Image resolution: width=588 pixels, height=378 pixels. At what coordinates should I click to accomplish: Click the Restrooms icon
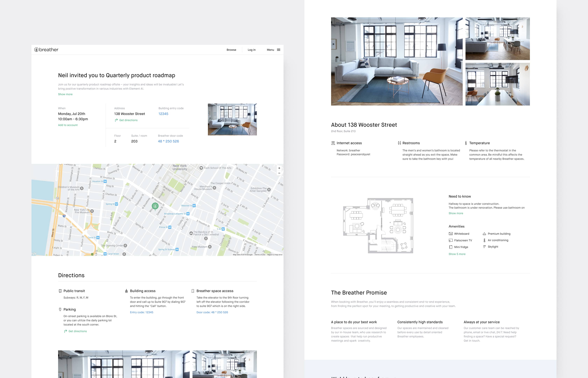pyautogui.click(x=399, y=143)
